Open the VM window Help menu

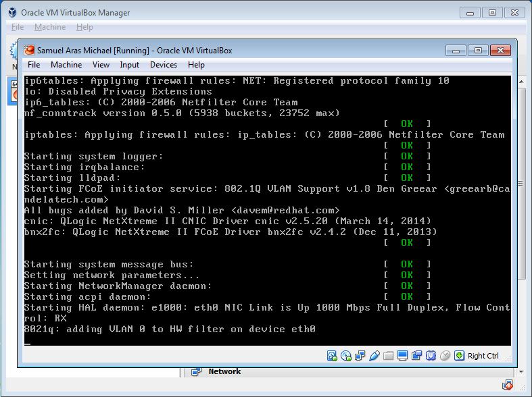pos(196,65)
